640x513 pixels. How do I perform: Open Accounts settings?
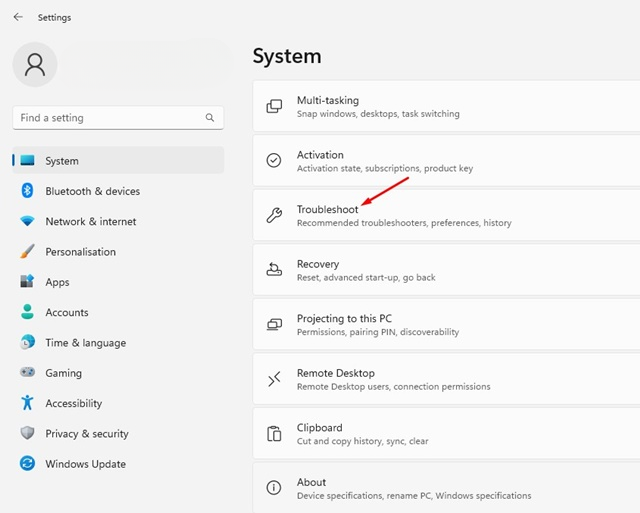pyautogui.click(x=118, y=312)
